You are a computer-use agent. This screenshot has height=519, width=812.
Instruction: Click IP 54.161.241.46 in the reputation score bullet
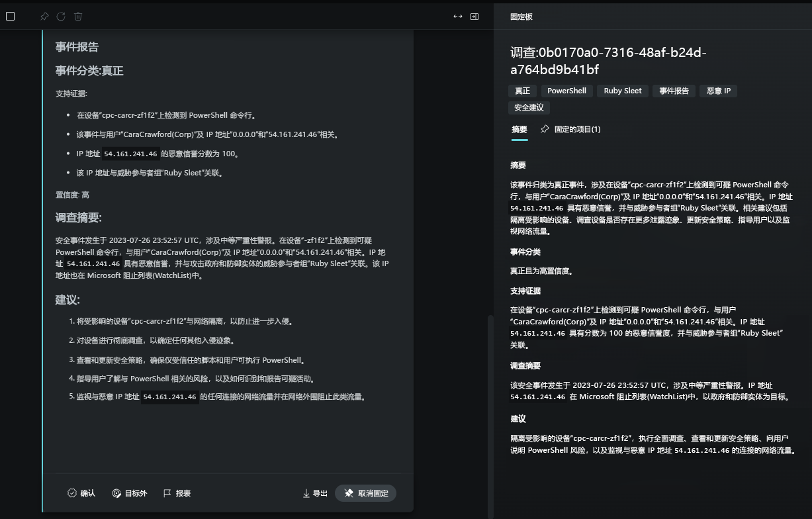(130, 154)
